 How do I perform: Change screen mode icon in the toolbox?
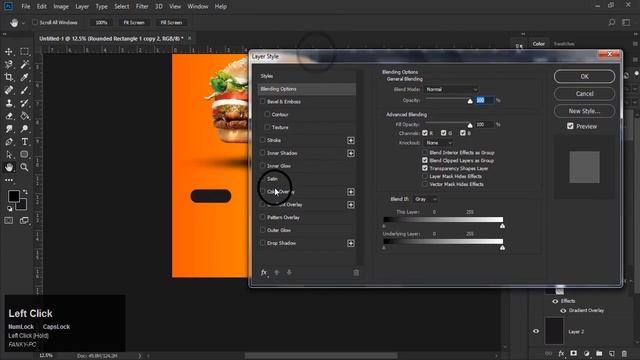[x=24, y=221]
